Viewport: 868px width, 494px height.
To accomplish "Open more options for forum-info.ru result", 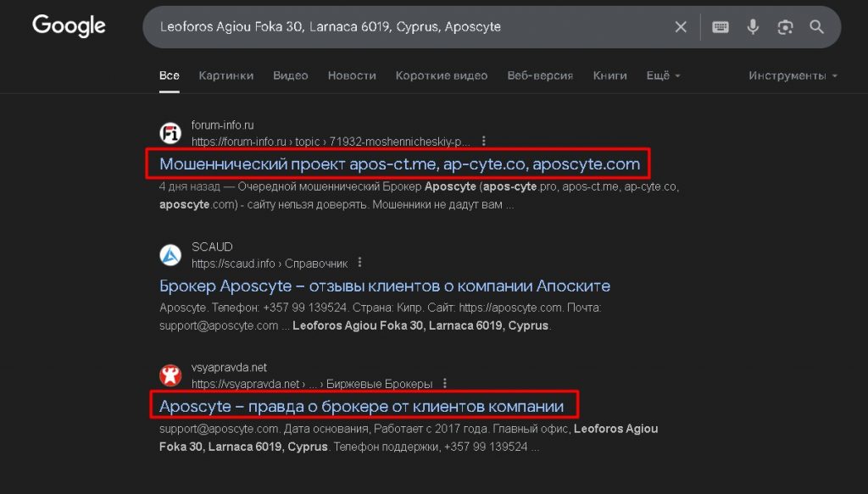I will click(484, 141).
